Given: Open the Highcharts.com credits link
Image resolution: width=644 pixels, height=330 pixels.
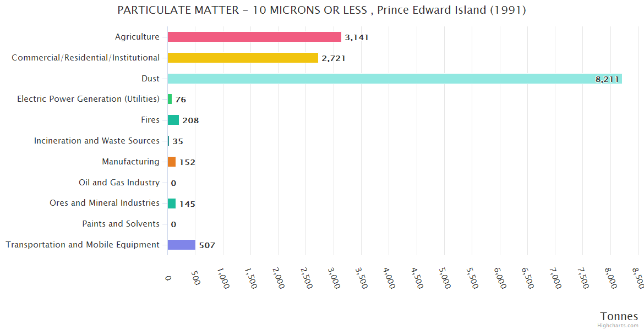Looking at the screenshot, I should click(x=619, y=326).
